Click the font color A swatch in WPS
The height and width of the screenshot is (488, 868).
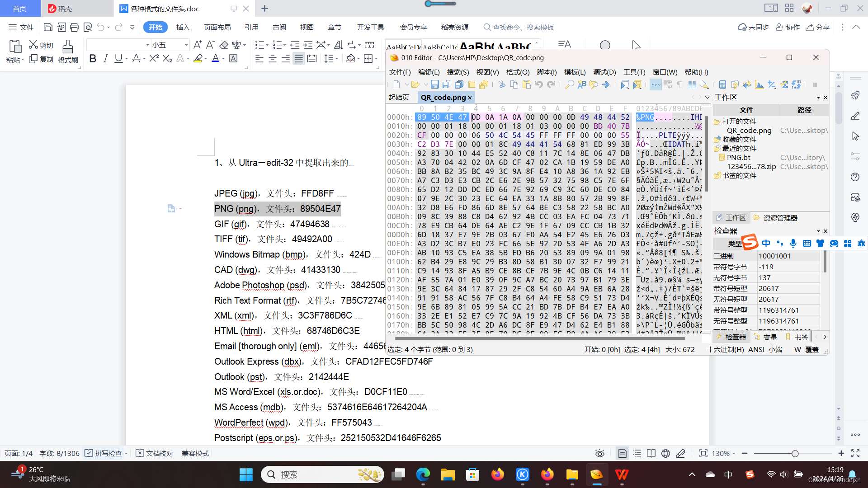(x=216, y=59)
